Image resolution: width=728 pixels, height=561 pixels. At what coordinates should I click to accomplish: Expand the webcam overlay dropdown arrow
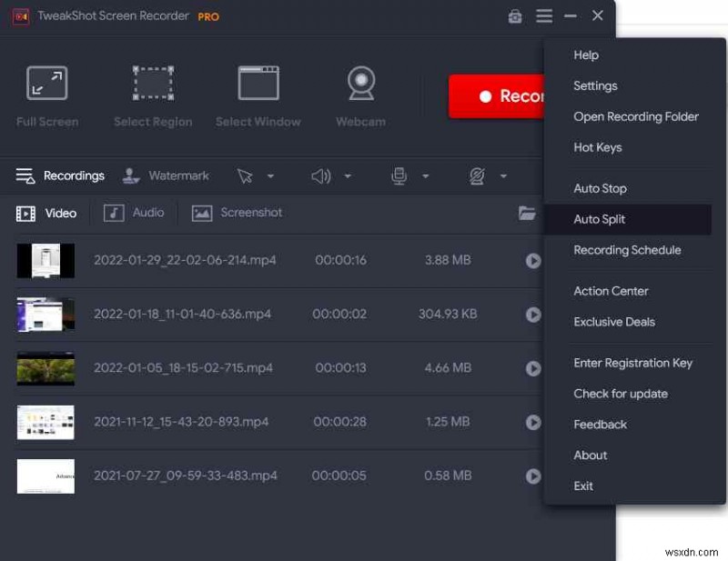coord(504,176)
